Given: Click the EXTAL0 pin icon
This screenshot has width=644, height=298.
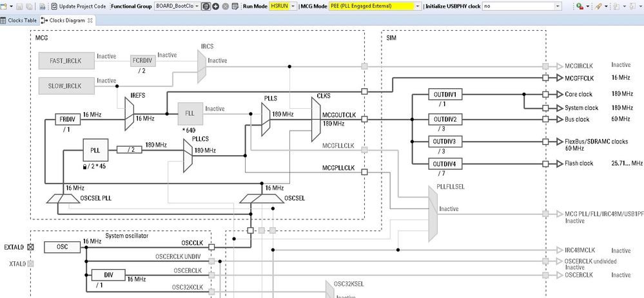Looking at the screenshot, I should (x=30, y=247).
